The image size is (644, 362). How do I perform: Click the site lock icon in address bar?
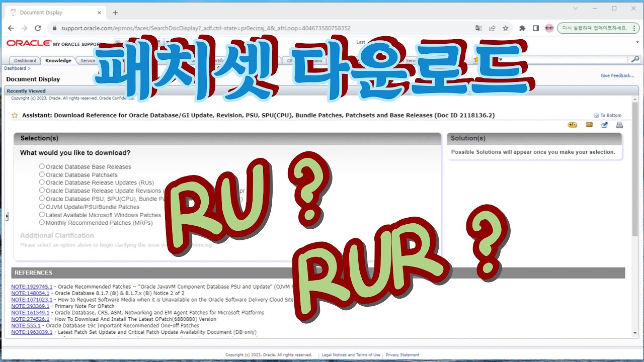(54, 28)
